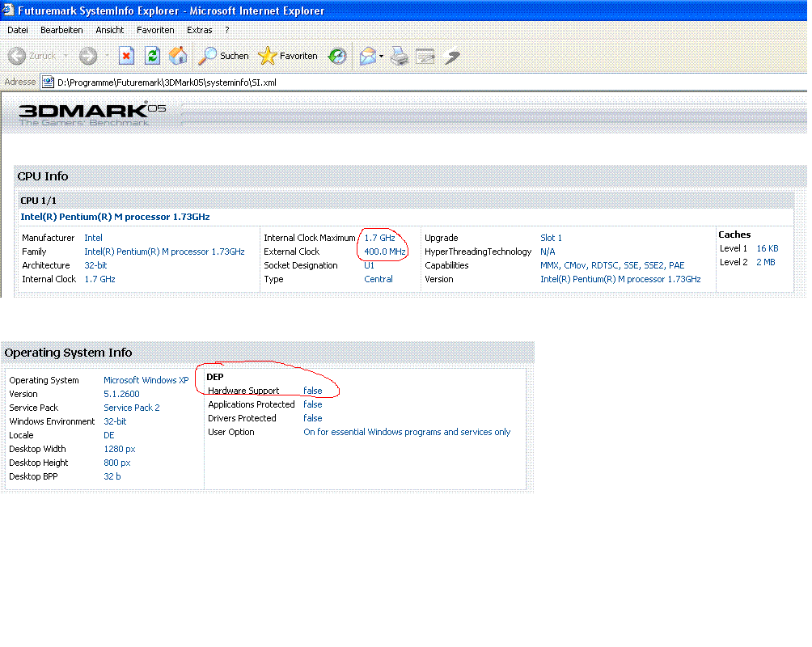
Task: Open the Datei menu
Action: pos(18,30)
